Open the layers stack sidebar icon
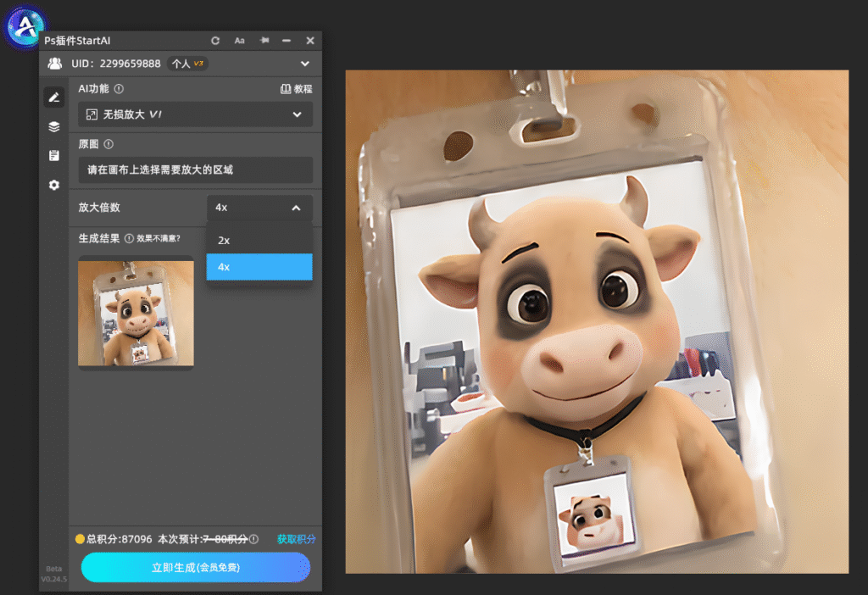Viewport: 868px width, 595px height. click(x=54, y=127)
